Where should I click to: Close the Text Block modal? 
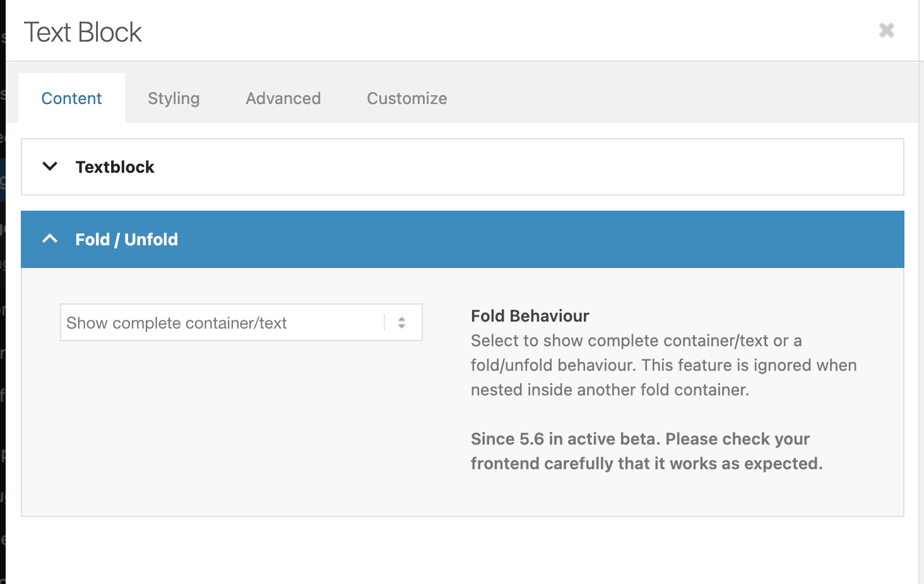[x=886, y=30]
